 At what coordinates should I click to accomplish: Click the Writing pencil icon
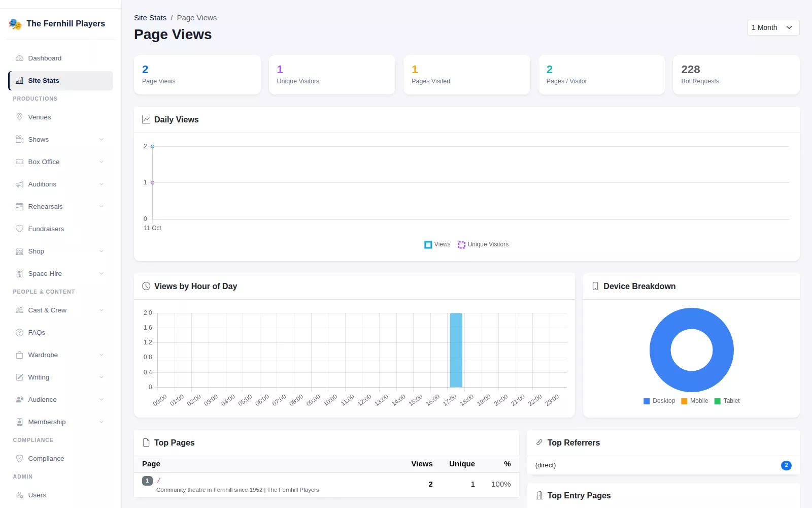click(x=19, y=377)
